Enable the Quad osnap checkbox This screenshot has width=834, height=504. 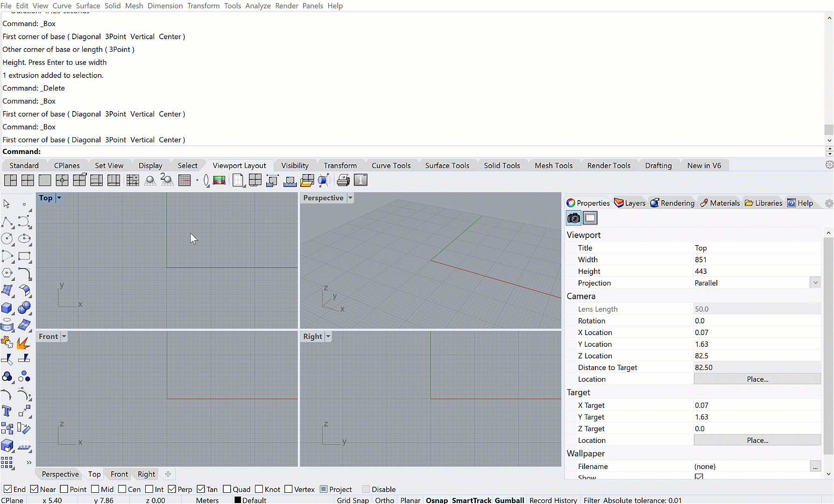pos(227,489)
